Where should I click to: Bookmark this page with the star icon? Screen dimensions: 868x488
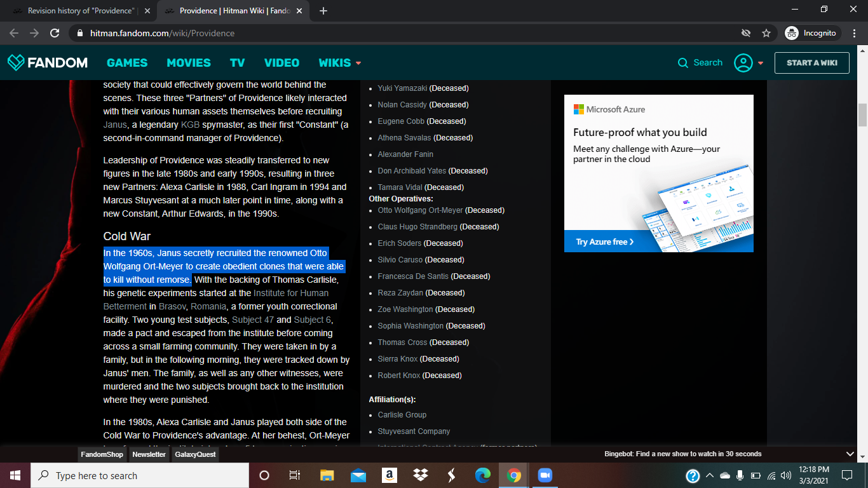tap(766, 33)
